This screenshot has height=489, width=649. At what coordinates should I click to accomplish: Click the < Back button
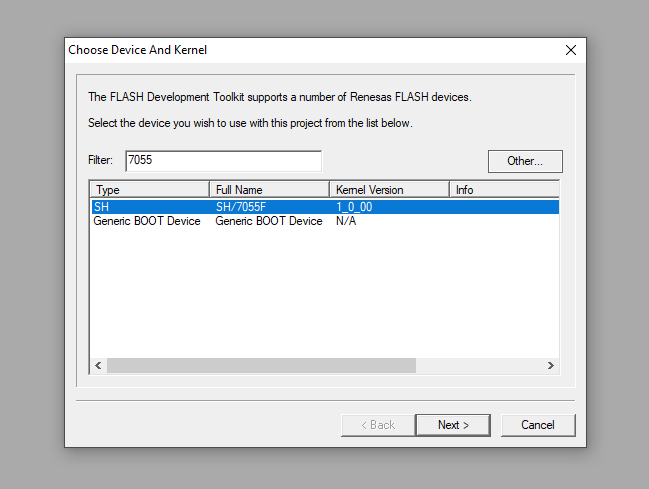pyautogui.click(x=375, y=425)
